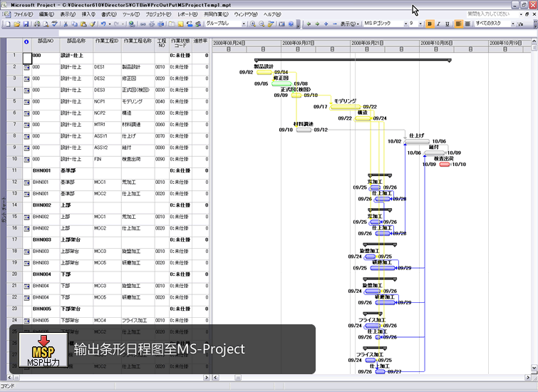Open a file with the folder icon
Viewport: 538px width, 392px height.
[17, 24]
